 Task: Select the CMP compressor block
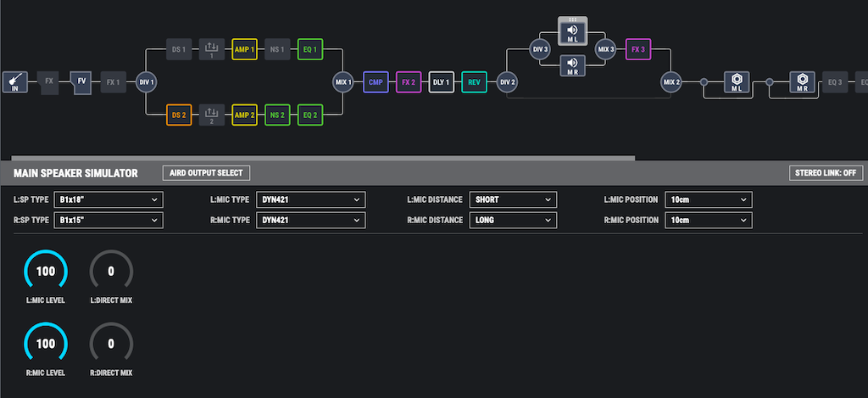coord(376,82)
